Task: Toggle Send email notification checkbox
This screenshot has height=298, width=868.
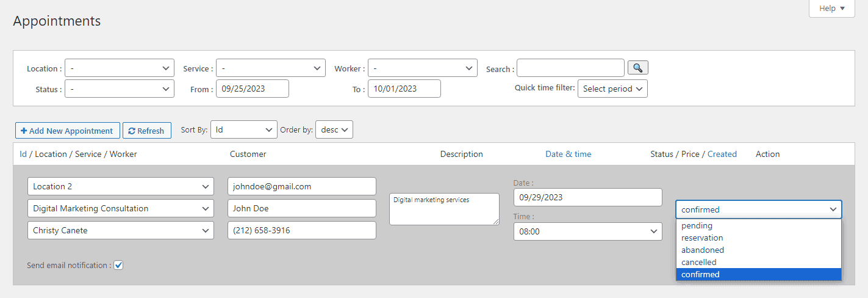Action: coord(119,265)
